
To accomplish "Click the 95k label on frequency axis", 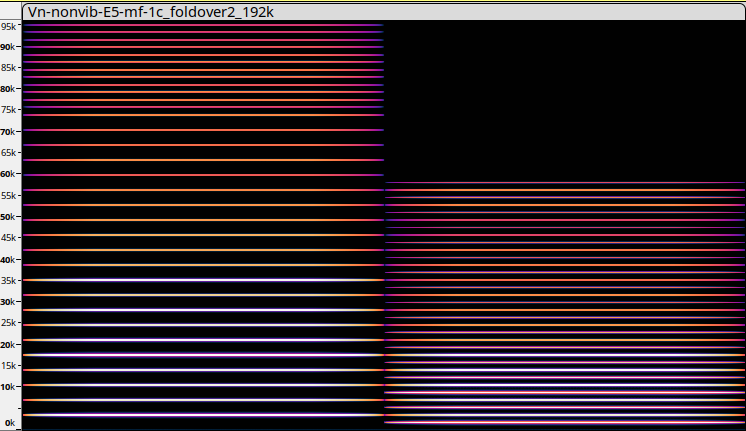I will click(9, 26).
